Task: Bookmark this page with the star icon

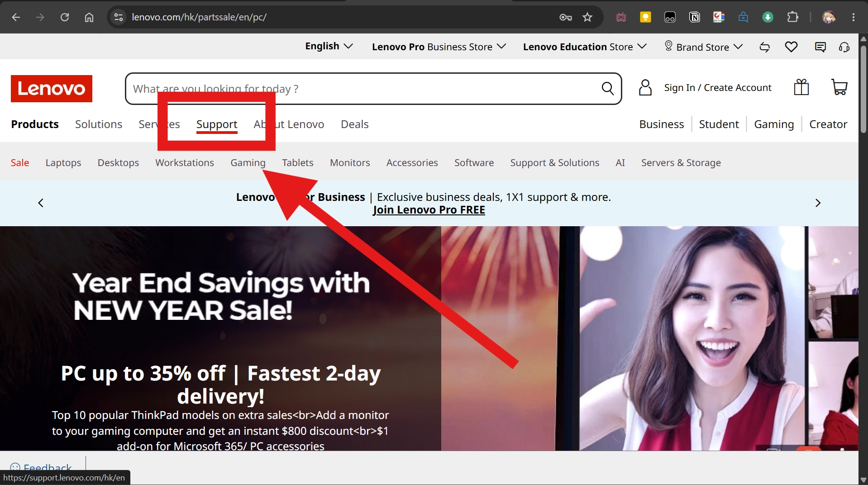Action: tap(587, 17)
